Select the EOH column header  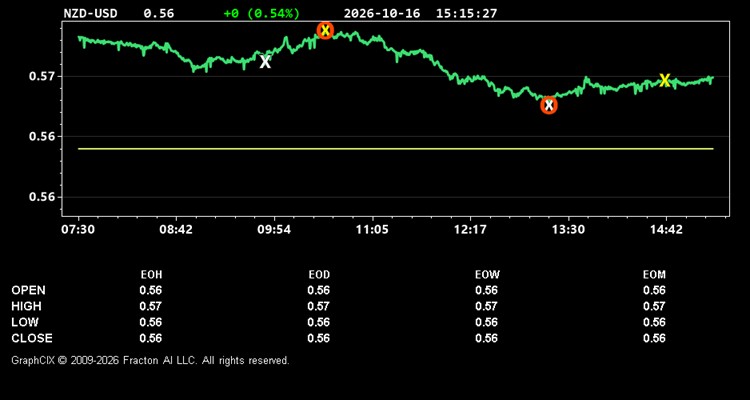(x=151, y=275)
